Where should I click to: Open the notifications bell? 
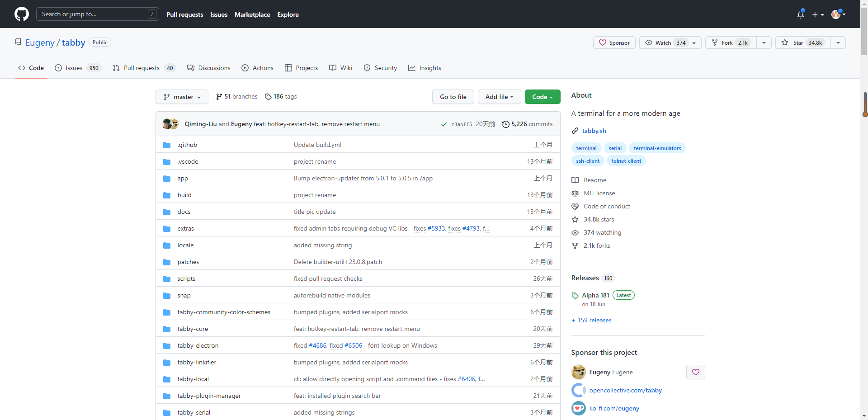pyautogui.click(x=801, y=14)
